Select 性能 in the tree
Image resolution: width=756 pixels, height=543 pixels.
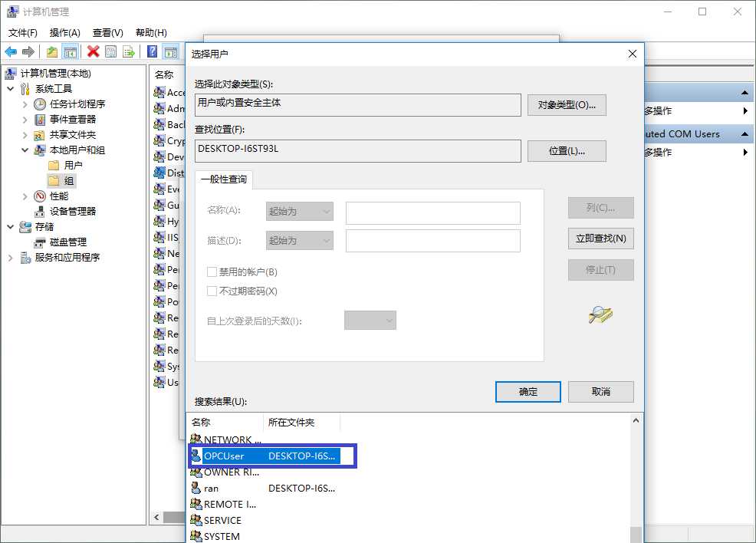pyautogui.click(x=59, y=196)
